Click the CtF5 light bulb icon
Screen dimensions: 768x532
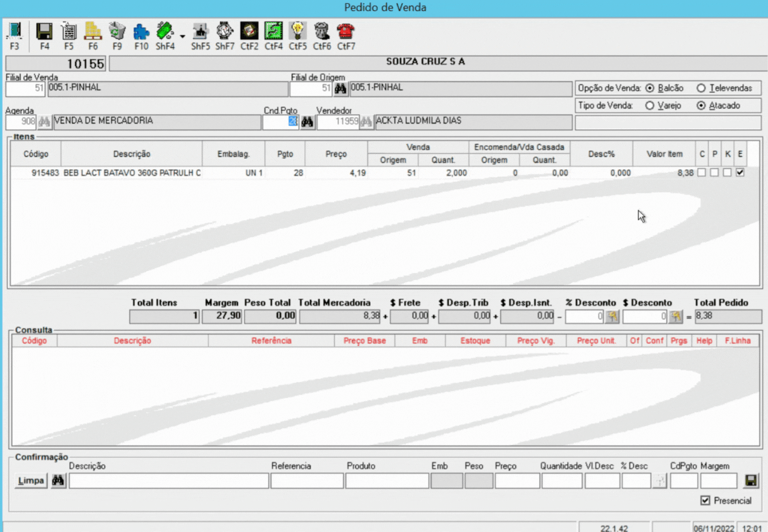pyautogui.click(x=298, y=32)
